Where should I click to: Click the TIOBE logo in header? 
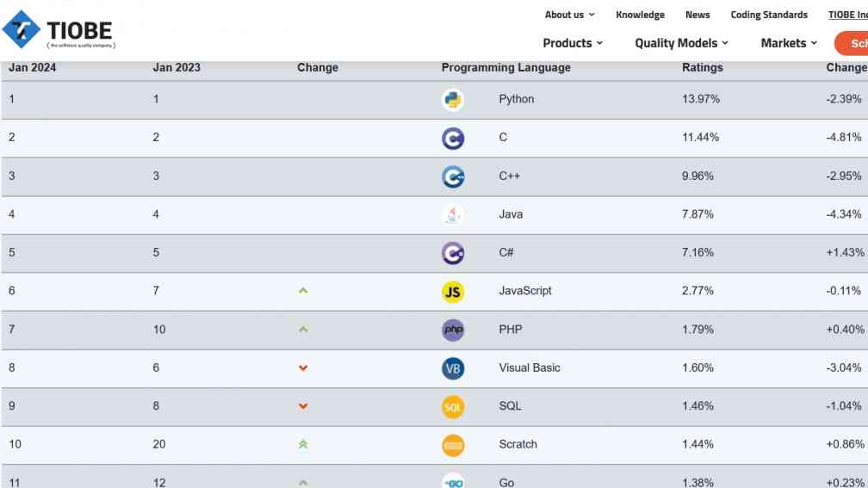coord(59,30)
